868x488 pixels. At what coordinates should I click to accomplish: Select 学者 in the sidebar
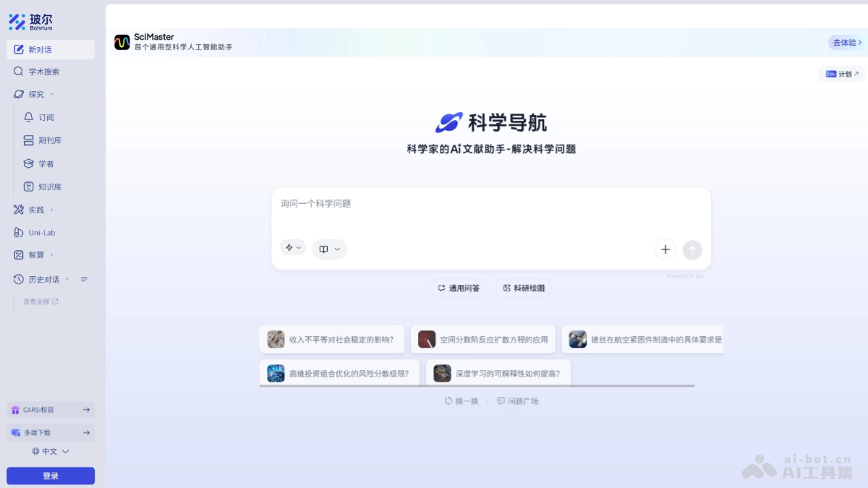click(38, 163)
